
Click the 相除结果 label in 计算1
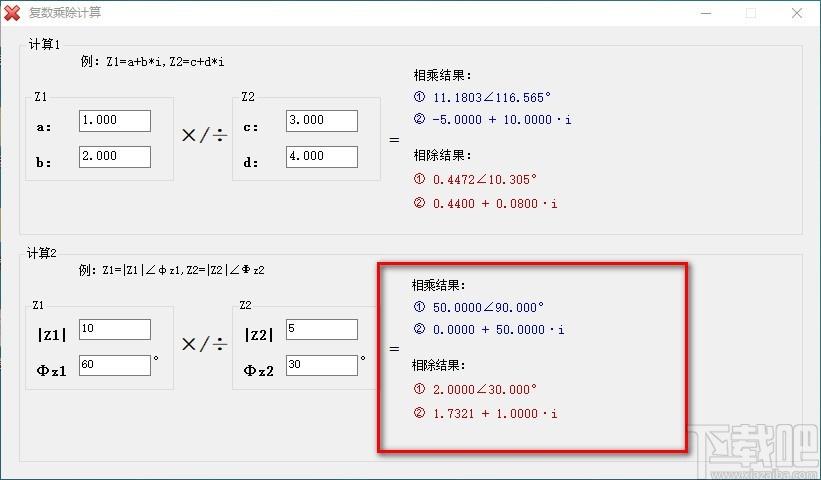pyautogui.click(x=442, y=155)
